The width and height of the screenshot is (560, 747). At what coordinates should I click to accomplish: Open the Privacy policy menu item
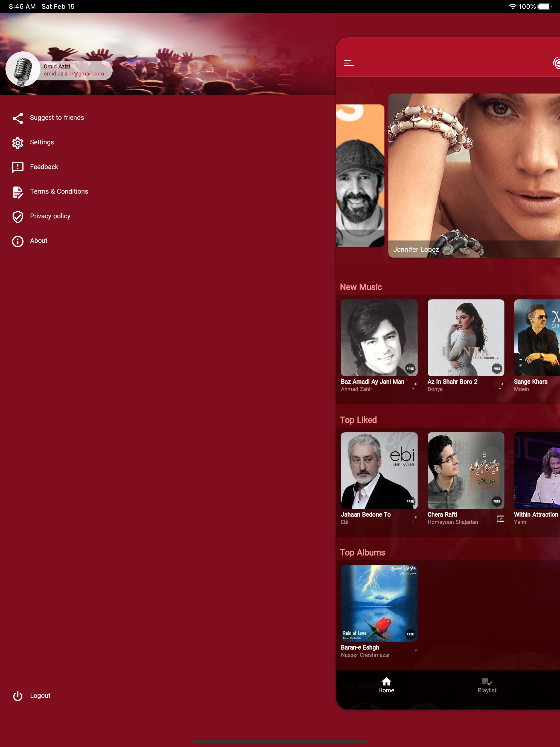(x=50, y=216)
